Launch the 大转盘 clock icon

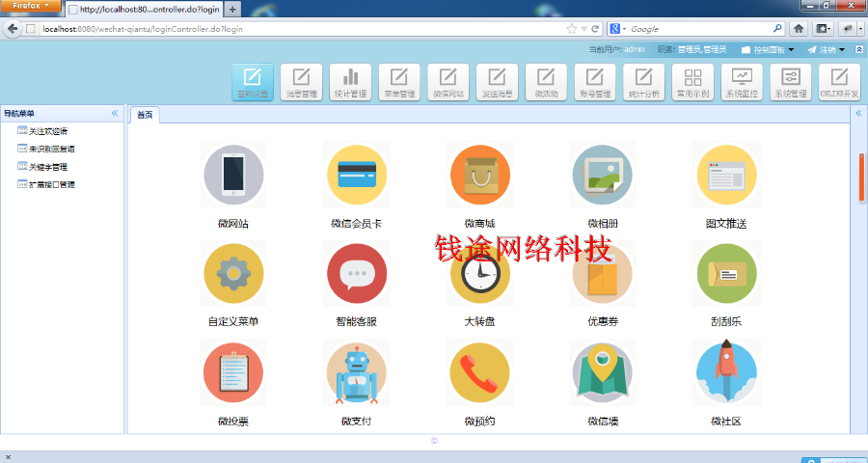(480, 273)
